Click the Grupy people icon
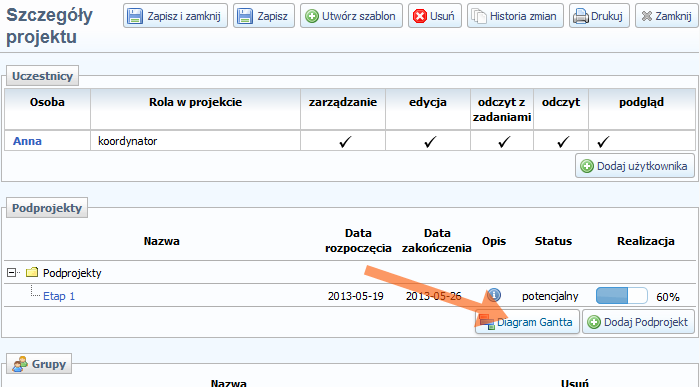 coord(20,364)
